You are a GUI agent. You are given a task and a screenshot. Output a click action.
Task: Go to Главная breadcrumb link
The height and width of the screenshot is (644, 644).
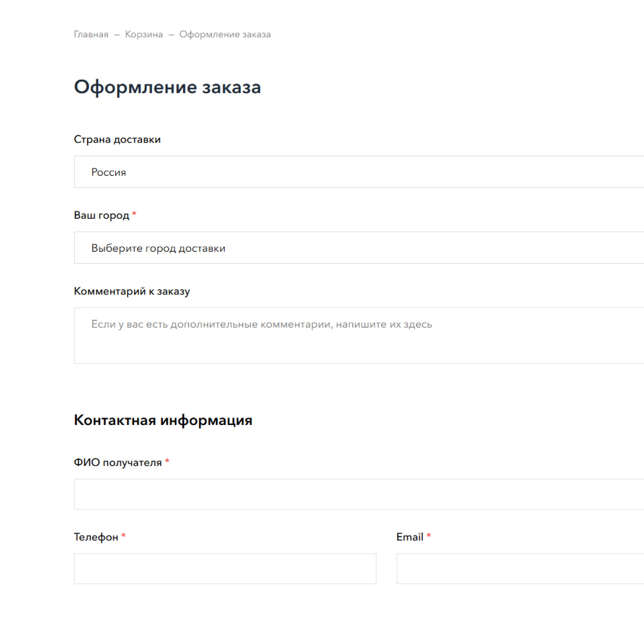(x=91, y=34)
